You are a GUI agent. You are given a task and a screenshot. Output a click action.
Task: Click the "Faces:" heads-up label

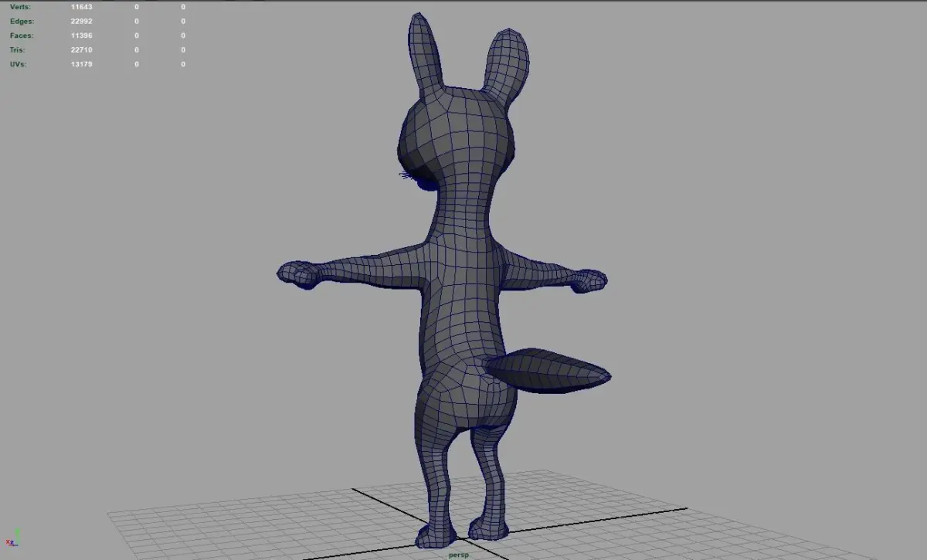22,36
